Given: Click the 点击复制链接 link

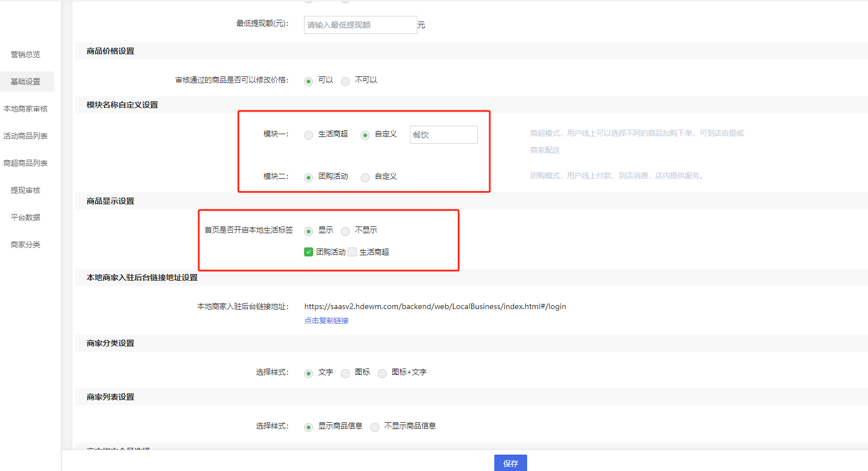Looking at the screenshot, I should point(326,320).
